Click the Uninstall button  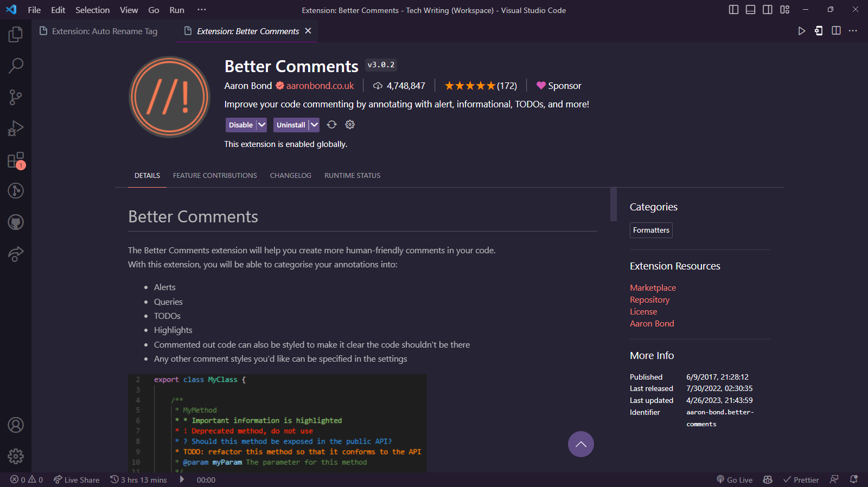coord(291,125)
